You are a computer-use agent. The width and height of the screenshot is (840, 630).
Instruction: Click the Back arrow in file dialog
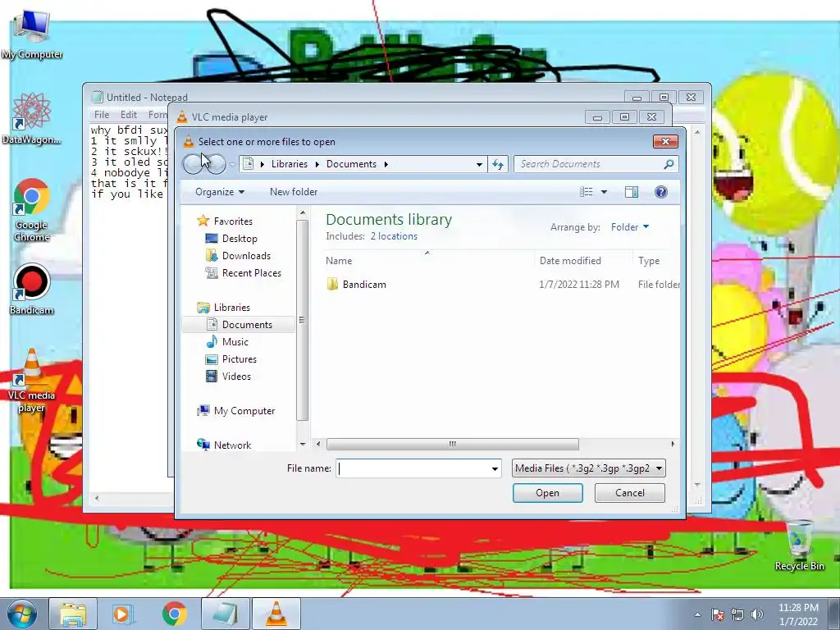pos(194,164)
